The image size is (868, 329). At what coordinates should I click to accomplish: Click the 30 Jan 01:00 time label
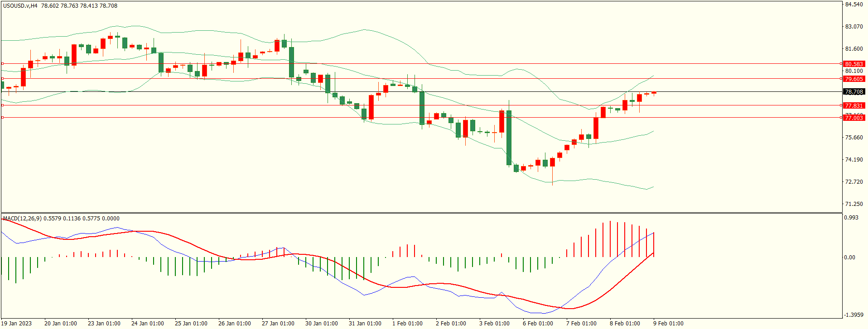pos(322,324)
